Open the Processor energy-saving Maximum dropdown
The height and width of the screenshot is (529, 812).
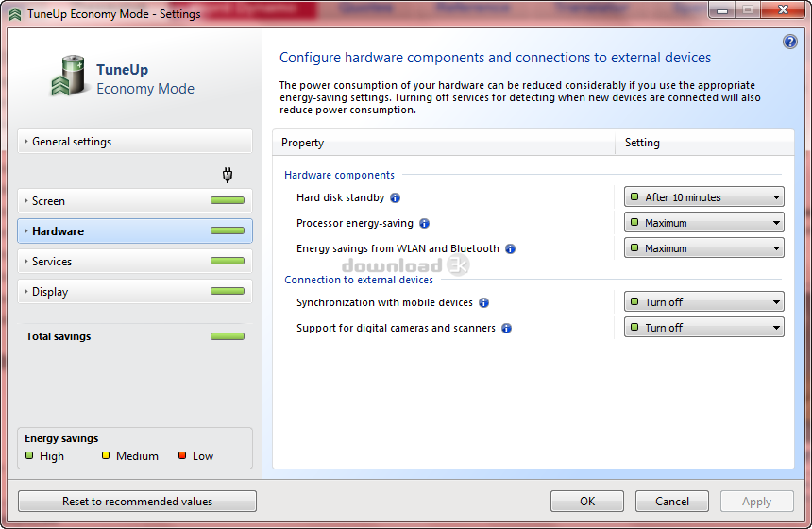coord(703,223)
